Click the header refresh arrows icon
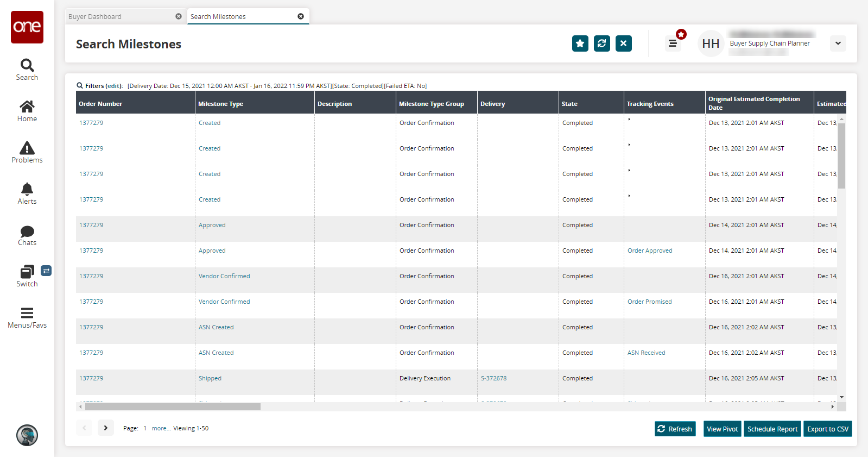The height and width of the screenshot is (457, 868). click(601, 43)
